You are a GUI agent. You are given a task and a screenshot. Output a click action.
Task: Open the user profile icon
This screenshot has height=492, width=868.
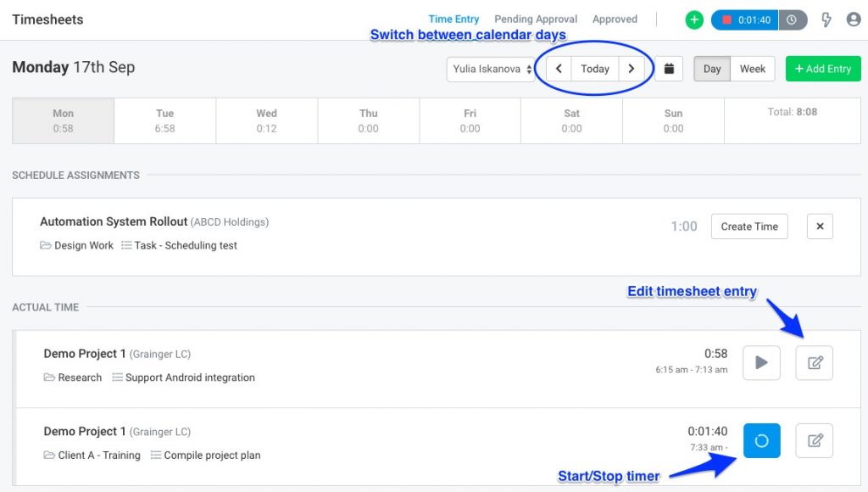pos(855,20)
